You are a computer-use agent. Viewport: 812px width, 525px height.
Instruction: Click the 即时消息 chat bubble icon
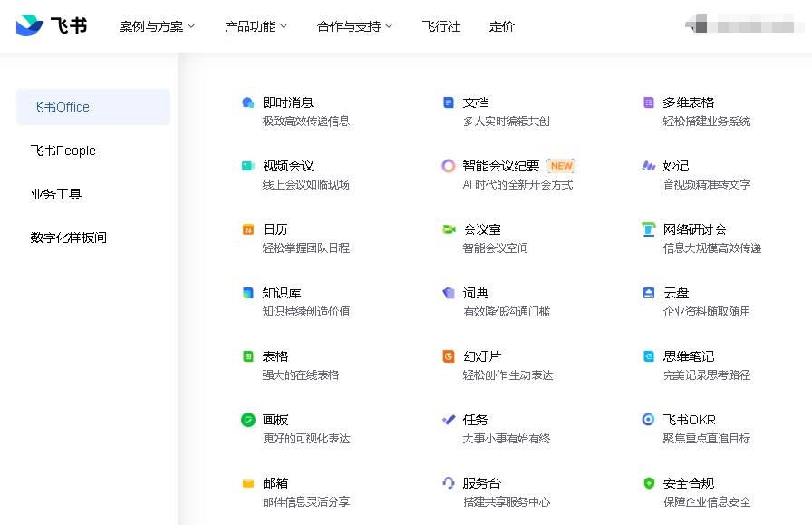(248, 102)
